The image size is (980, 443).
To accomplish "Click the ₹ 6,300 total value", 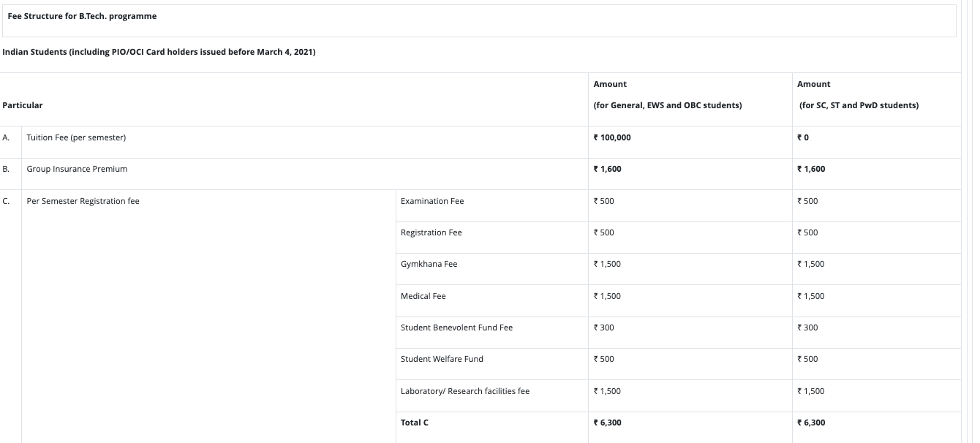I will pyautogui.click(x=606, y=422).
